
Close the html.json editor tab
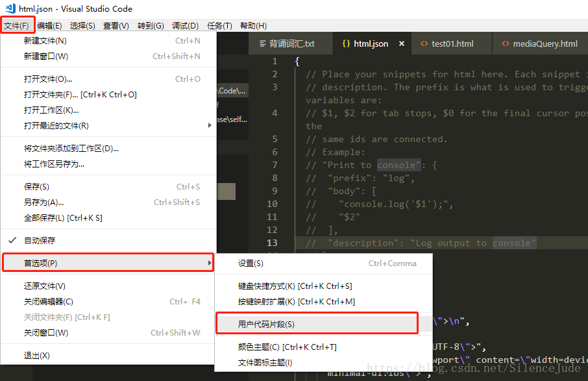click(402, 43)
